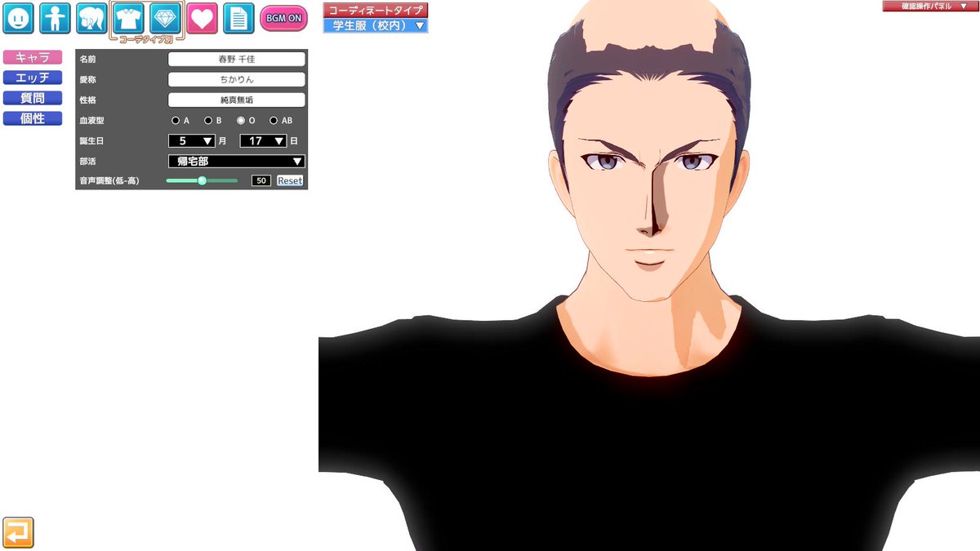
Task: Open the heart parameter category icon
Action: 203,18
